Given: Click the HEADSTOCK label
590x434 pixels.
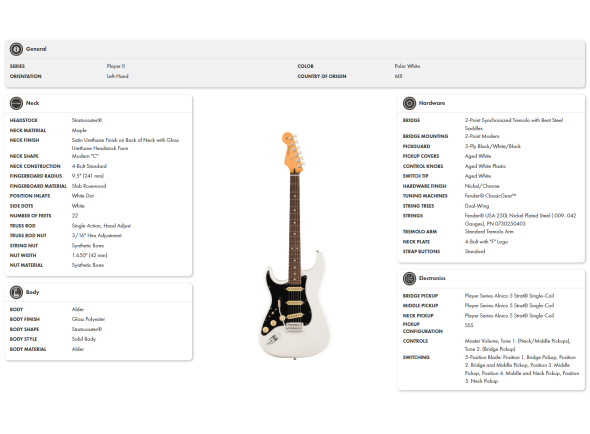Looking at the screenshot, I should 24,120.
